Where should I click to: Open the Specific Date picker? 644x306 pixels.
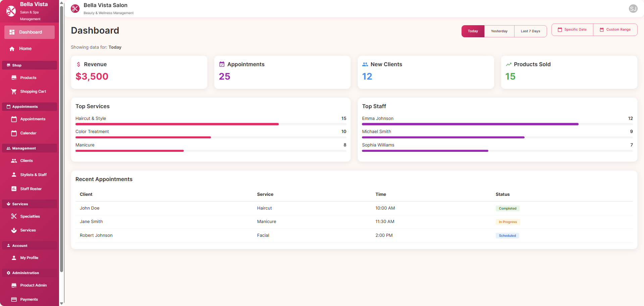pyautogui.click(x=572, y=30)
